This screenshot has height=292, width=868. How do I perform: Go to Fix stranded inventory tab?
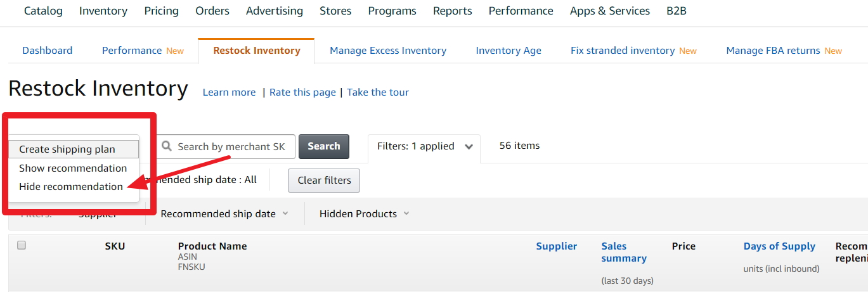click(x=623, y=51)
